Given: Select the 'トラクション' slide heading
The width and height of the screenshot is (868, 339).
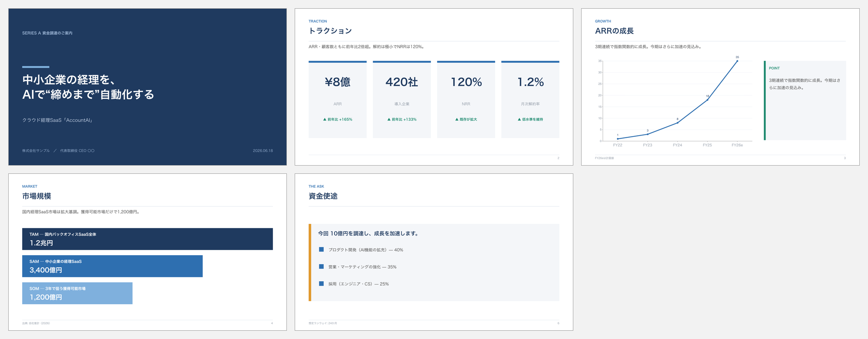Looking at the screenshot, I should click(x=330, y=31).
